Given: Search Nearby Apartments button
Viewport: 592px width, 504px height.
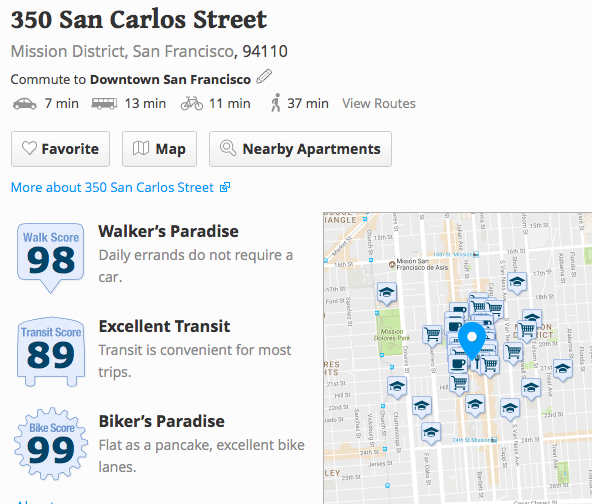Looking at the screenshot, I should click(301, 149).
